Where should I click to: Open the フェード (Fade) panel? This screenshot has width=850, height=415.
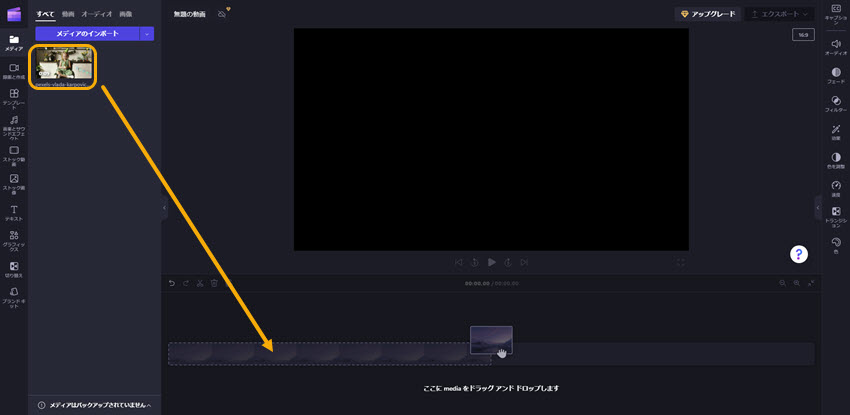coord(835,74)
